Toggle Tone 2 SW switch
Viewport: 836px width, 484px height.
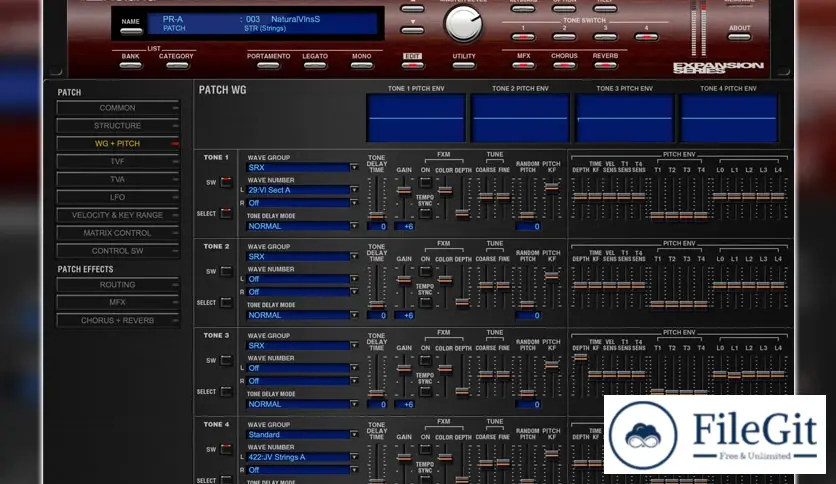(x=227, y=271)
